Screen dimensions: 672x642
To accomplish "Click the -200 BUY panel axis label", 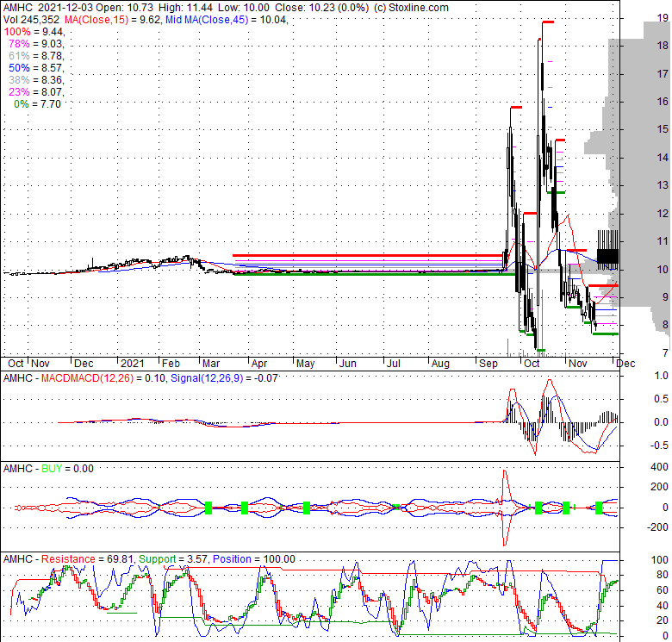I will [x=657, y=527].
